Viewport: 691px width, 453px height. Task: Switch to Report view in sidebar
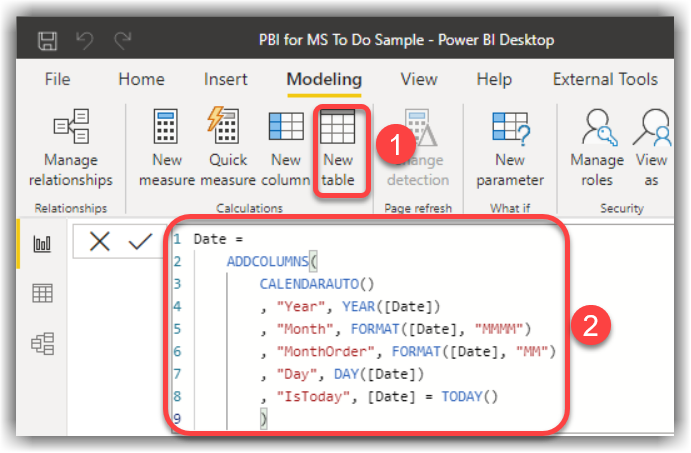(42, 243)
